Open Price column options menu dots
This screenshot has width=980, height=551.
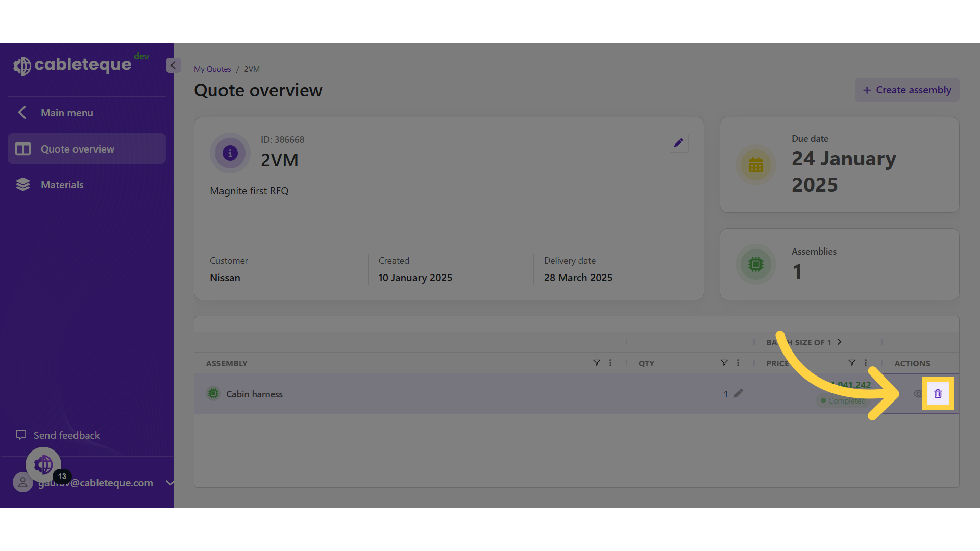click(x=866, y=363)
